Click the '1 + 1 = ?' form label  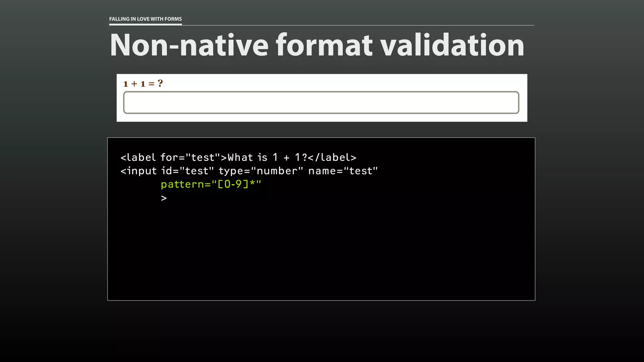[143, 84]
